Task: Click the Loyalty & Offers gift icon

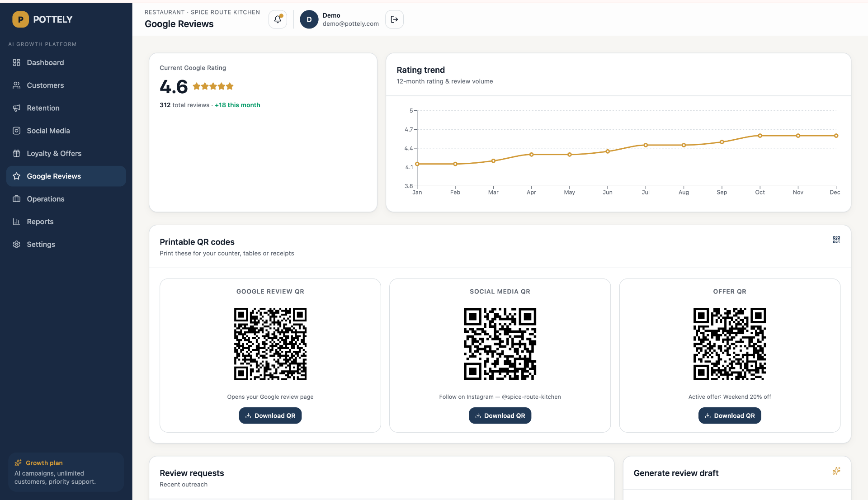Action: coord(17,153)
